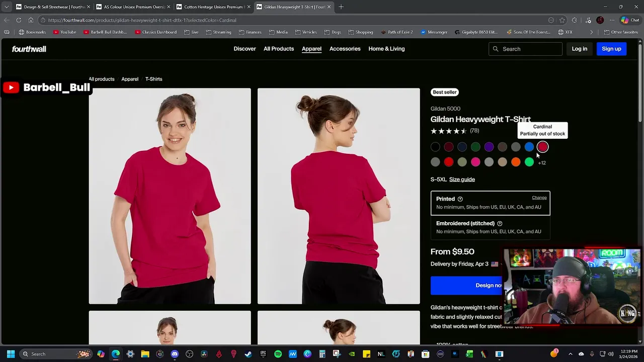Image resolution: width=644 pixels, height=362 pixels.
Task: Choose the purple color swatch
Action: click(x=489, y=147)
